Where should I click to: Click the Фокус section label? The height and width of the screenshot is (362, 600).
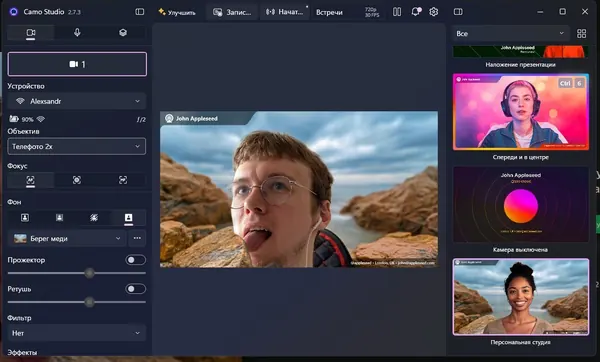[x=17, y=166]
